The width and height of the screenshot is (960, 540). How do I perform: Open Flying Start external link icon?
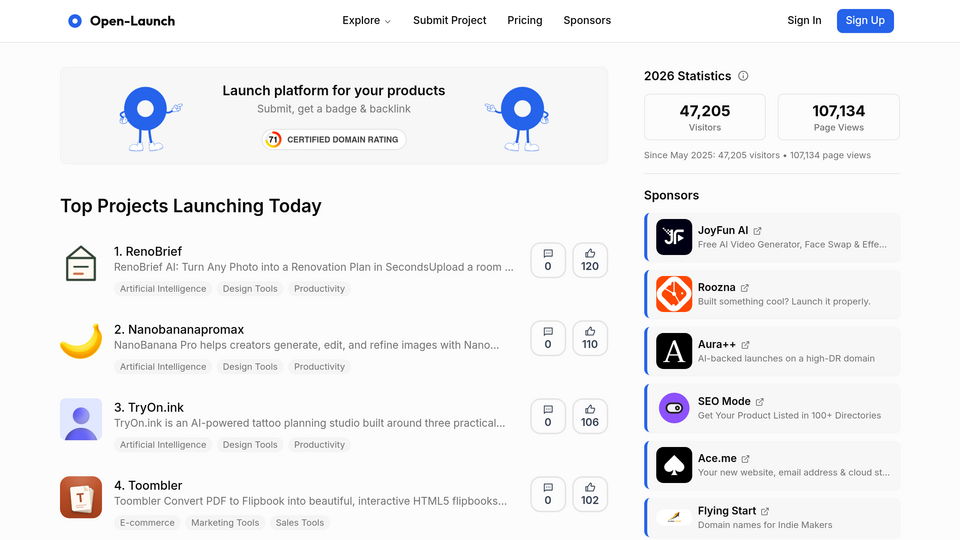pyautogui.click(x=765, y=511)
